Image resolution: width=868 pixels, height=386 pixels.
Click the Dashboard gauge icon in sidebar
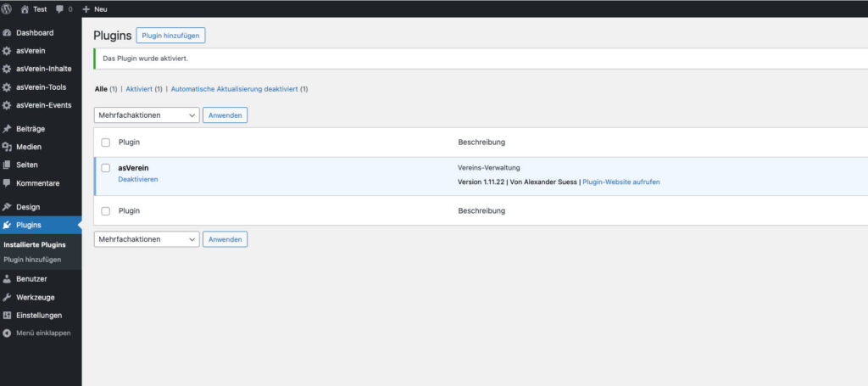pos(7,32)
